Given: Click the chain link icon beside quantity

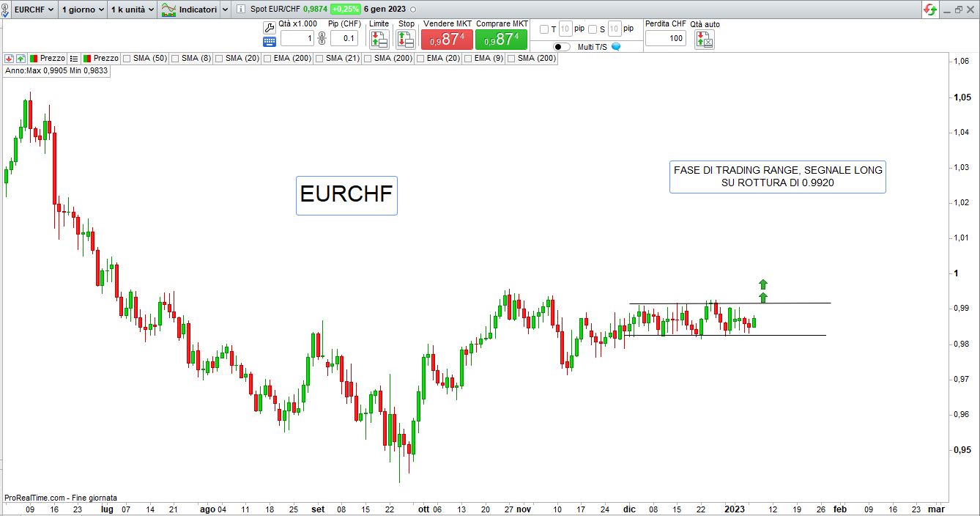Looking at the screenshot, I should [x=321, y=38].
